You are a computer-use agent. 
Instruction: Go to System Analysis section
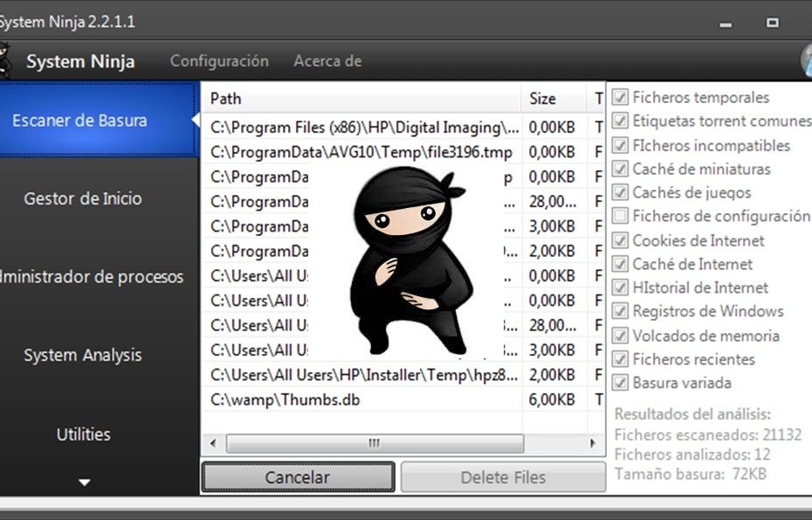click(83, 355)
